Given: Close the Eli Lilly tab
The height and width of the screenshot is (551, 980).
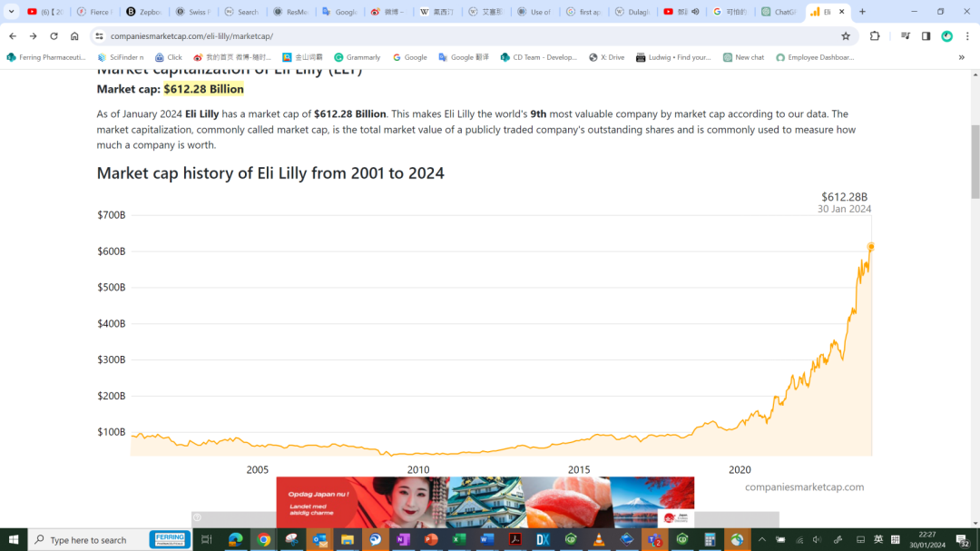Looking at the screenshot, I should [x=841, y=11].
